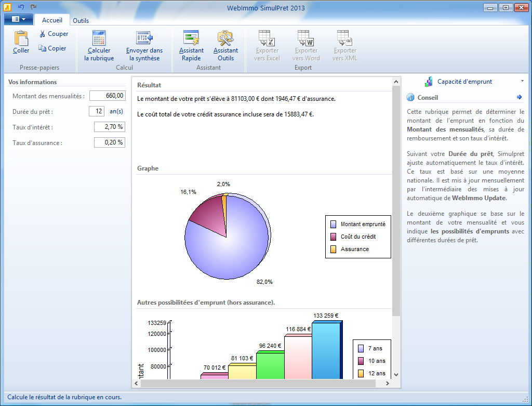This screenshot has height=406, width=532.
Task: Open the application file menu button
Action: pos(19,19)
